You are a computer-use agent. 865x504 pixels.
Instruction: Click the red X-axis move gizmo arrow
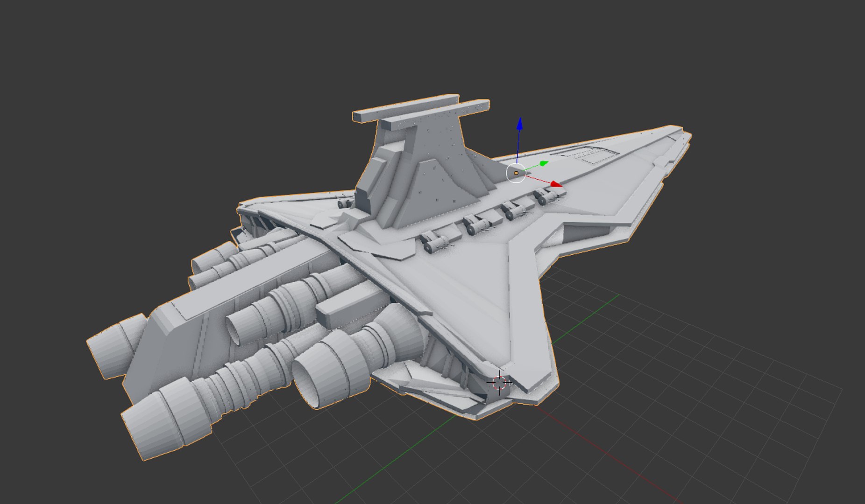click(556, 184)
